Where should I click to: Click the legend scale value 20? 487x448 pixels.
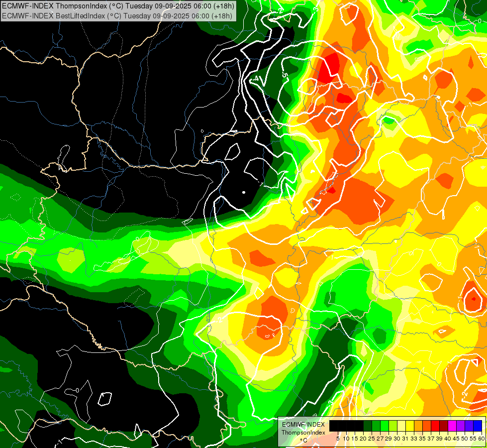pyautogui.click(x=364, y=439)
